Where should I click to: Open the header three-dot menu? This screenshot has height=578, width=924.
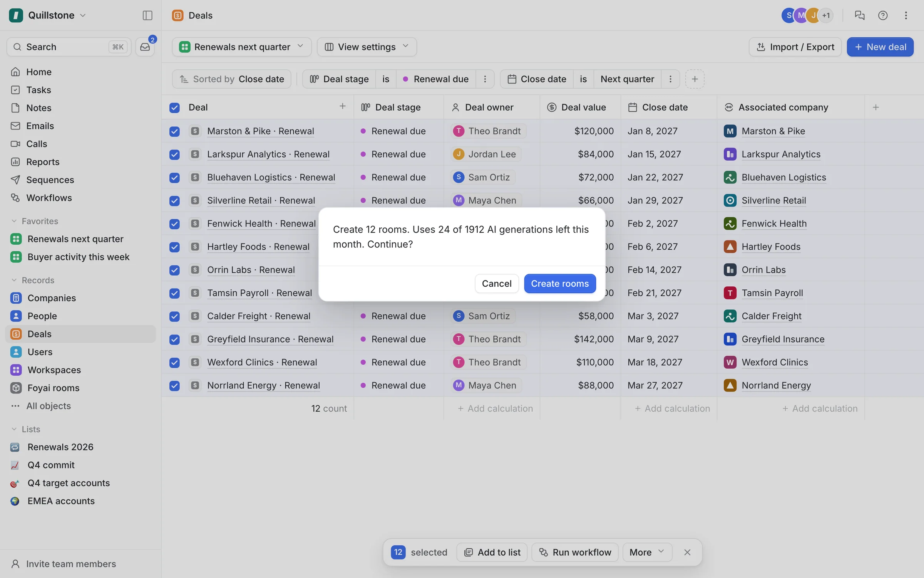coord(906,15)
